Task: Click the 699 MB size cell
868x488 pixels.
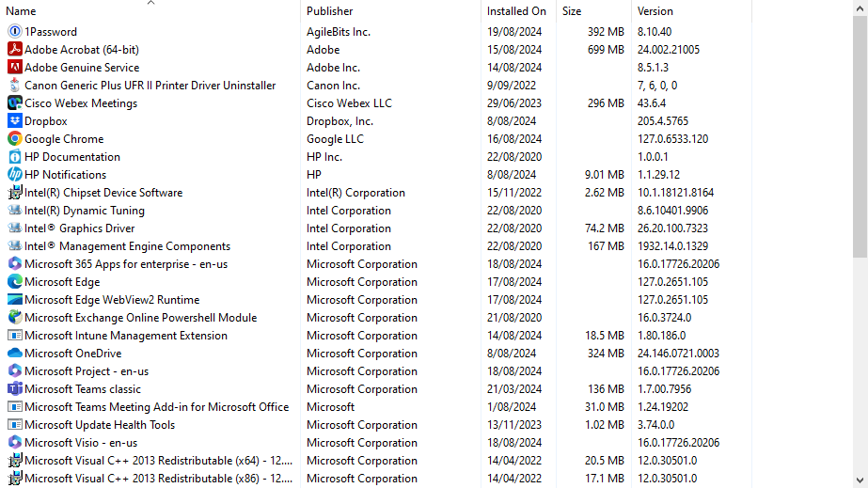Action: (x=606, y=49)
